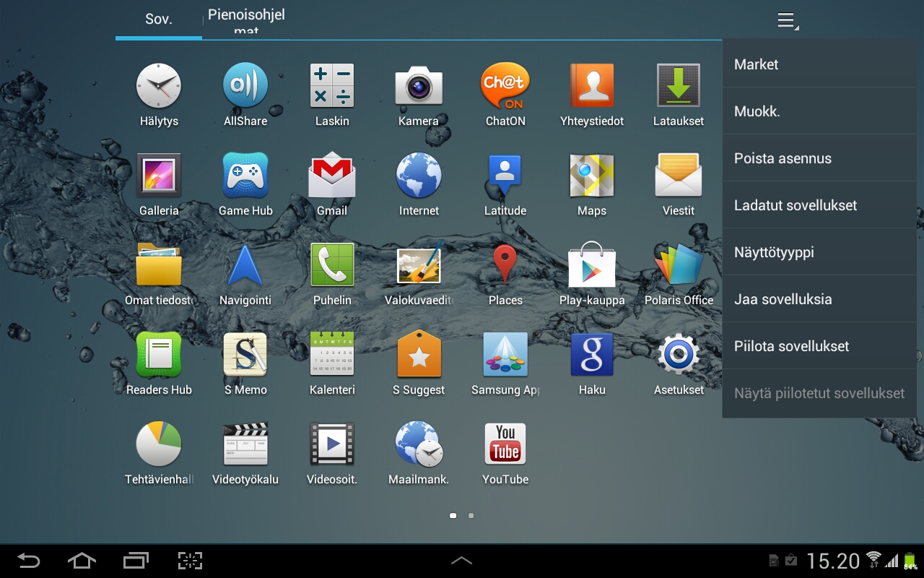Open the Kalenteri calendar app
Image resolution: width=924 pixels, height=578 pixels.
point(332,364)
